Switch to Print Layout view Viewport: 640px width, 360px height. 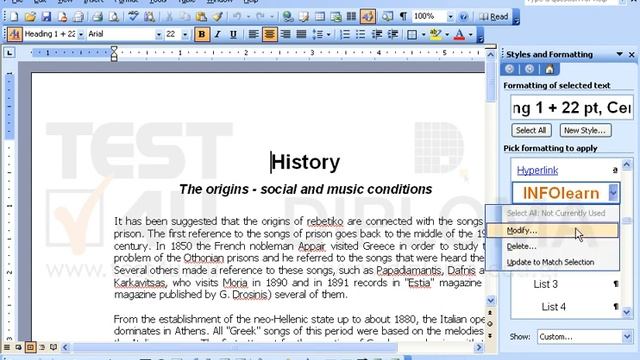click(x=30, y=347)
